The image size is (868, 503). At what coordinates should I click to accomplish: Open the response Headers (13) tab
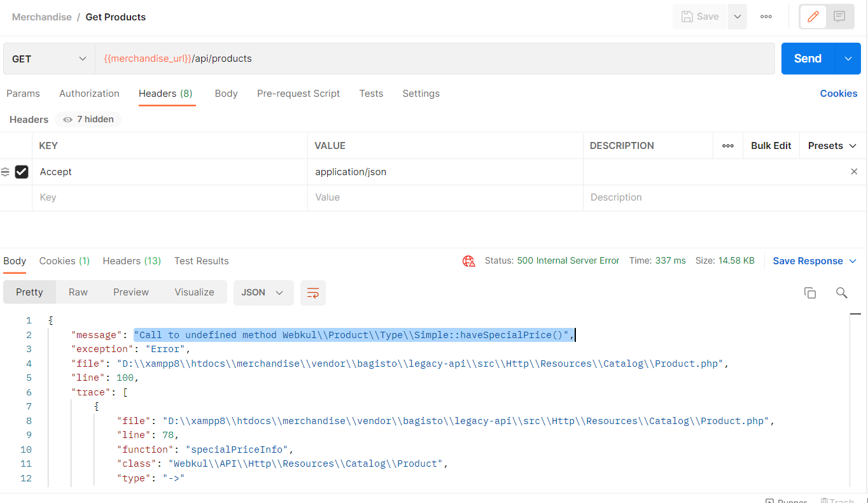(x=132, y=260)
